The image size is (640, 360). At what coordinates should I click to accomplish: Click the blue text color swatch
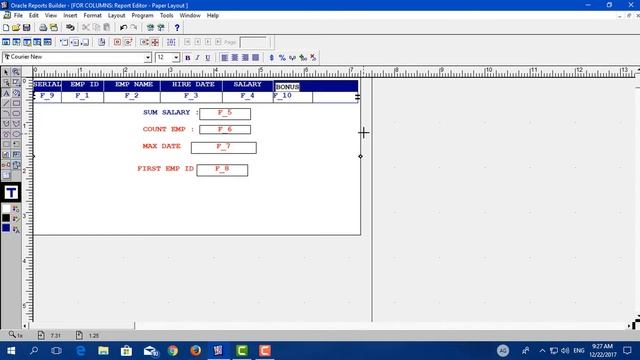(6, 228)
